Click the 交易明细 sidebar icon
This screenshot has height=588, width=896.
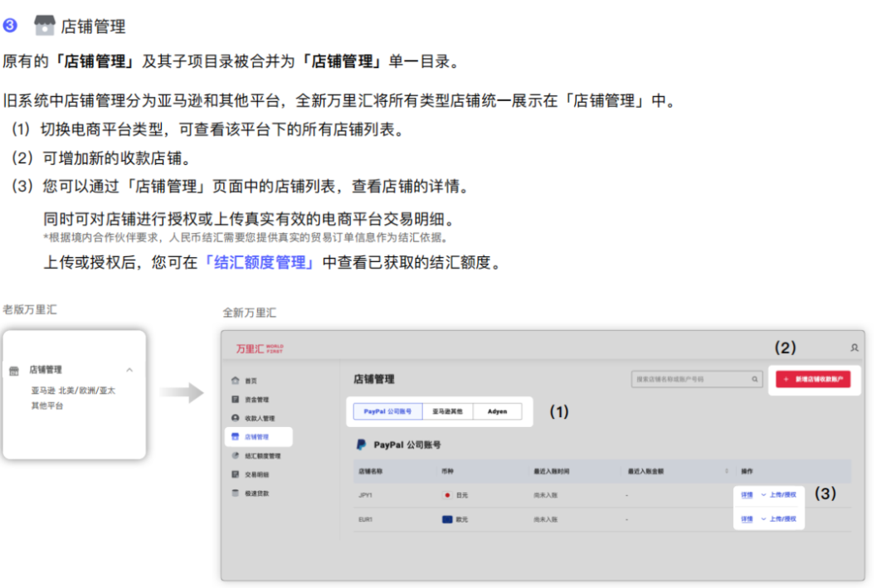pyautogui.click(x=235, y=472)
